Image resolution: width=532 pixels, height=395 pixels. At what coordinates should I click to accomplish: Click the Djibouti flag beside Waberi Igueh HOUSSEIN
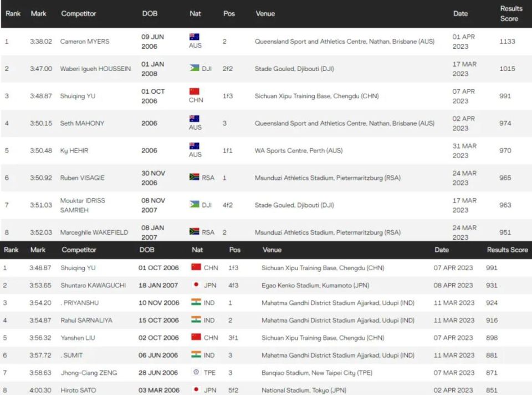pyautogui.click(x=195, y=68)
